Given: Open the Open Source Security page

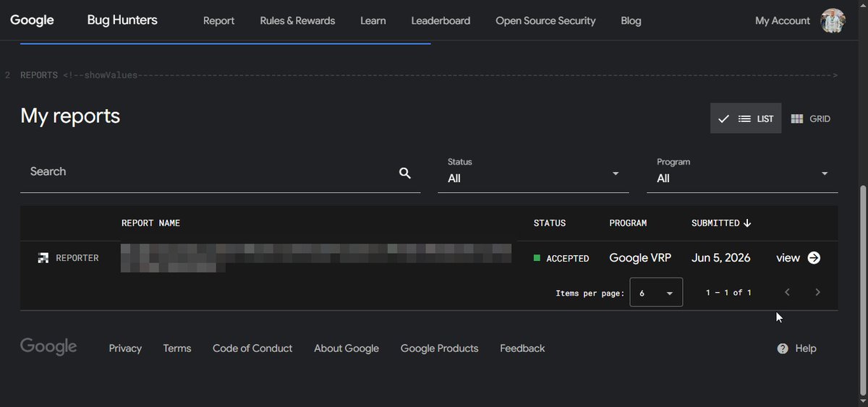Looking at the screenshot, I should [545, 21].
